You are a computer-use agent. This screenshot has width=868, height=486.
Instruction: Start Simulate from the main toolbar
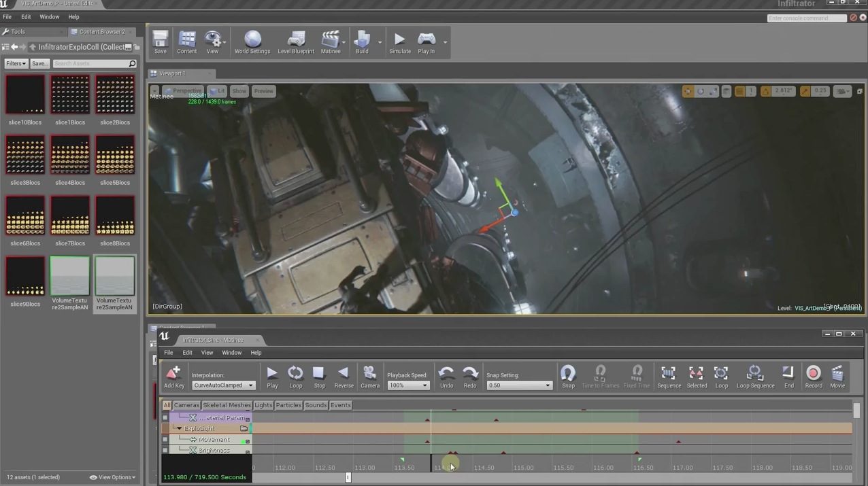click(400, 42)
